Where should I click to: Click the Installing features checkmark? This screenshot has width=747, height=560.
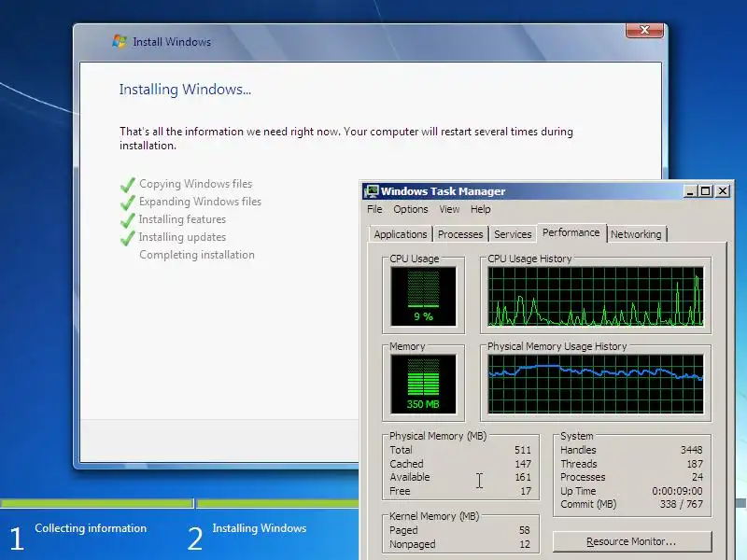tap(128, 220)
